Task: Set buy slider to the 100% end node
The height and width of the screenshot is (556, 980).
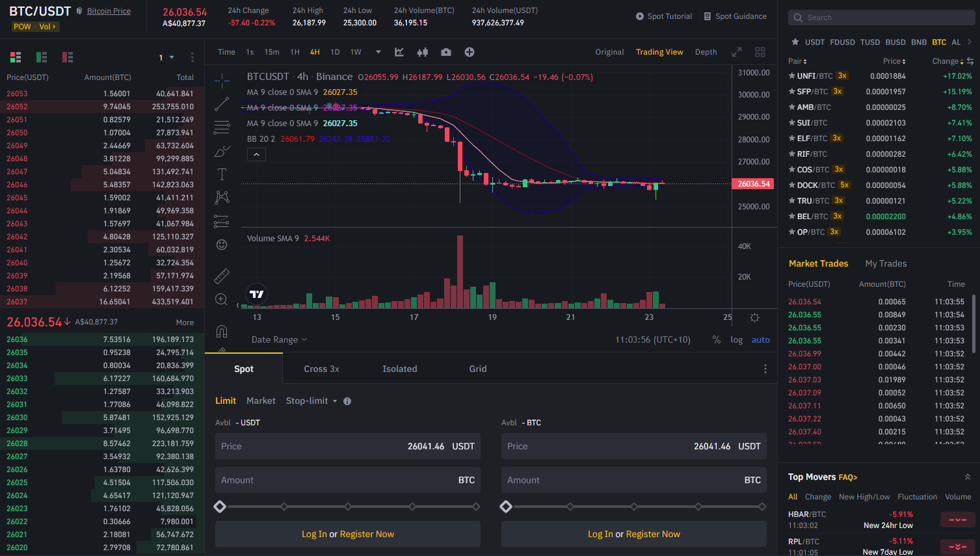Action: pos(476,507)
